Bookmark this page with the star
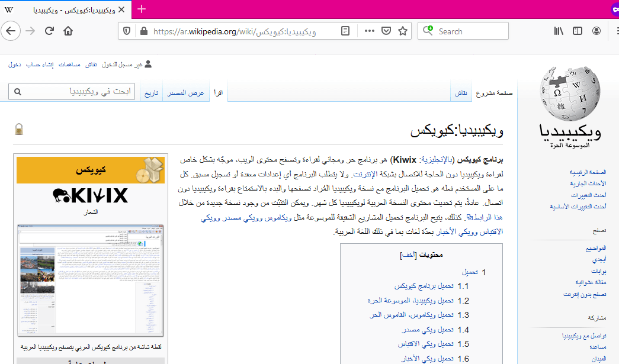The width and height of the screenshot is (619, 364). click(403, 31)
